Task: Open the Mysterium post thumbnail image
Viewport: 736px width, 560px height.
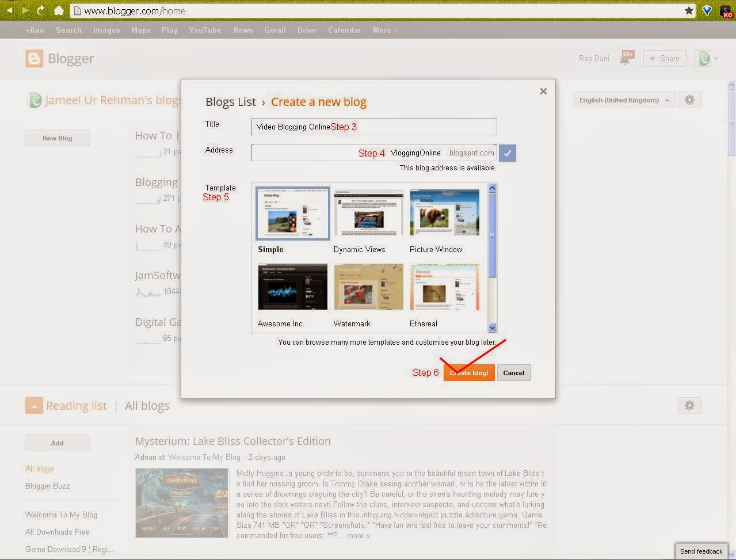Action: tap(182, 503)
